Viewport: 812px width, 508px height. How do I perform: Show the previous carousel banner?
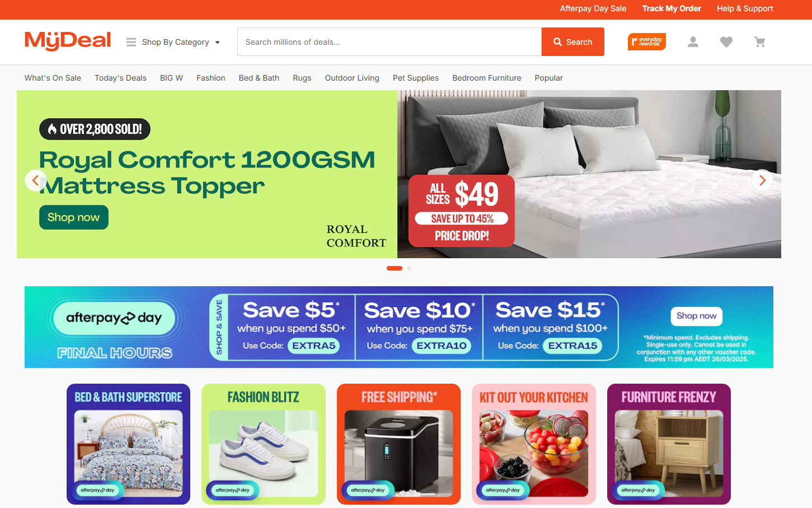pyautogui.click(x=35, y=180)
